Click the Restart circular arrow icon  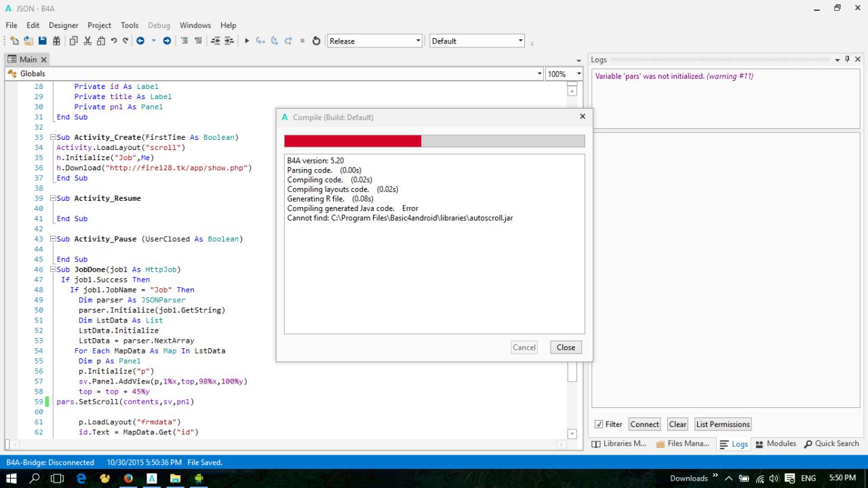tap(316, 41)
